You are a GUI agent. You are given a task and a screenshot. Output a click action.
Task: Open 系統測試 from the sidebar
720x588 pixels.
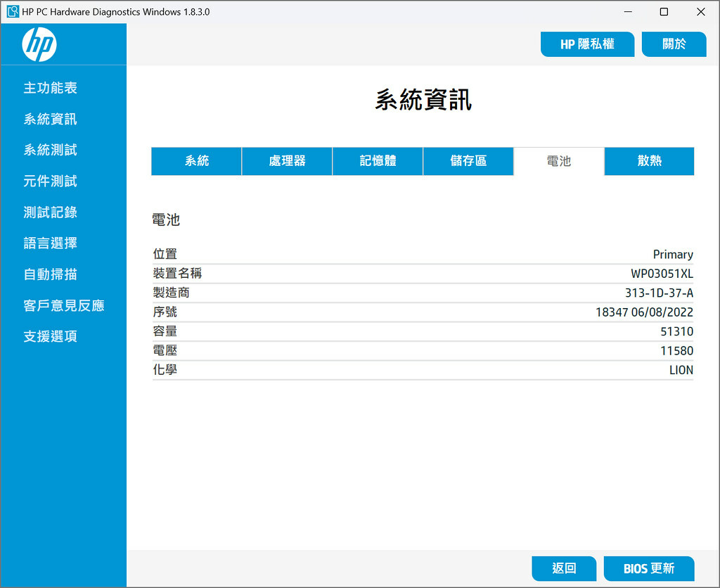[50, 150]
